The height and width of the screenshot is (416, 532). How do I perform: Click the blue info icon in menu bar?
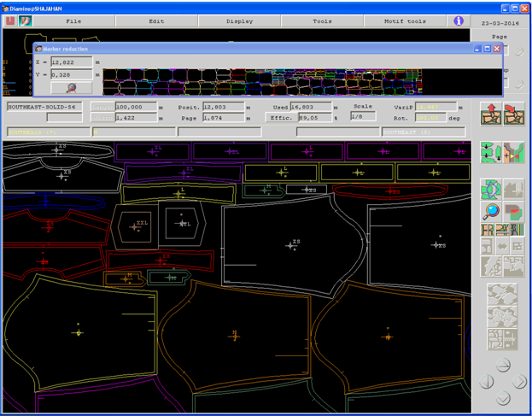pos(459,21)
